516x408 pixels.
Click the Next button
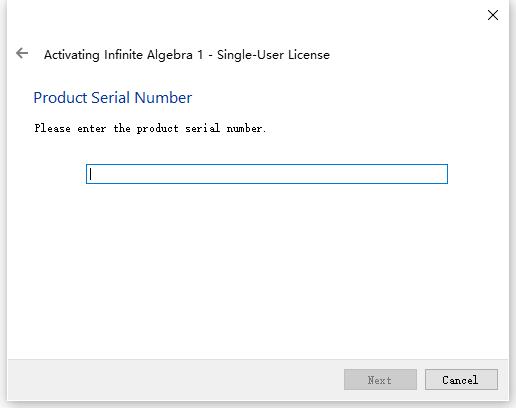(380, 379)
